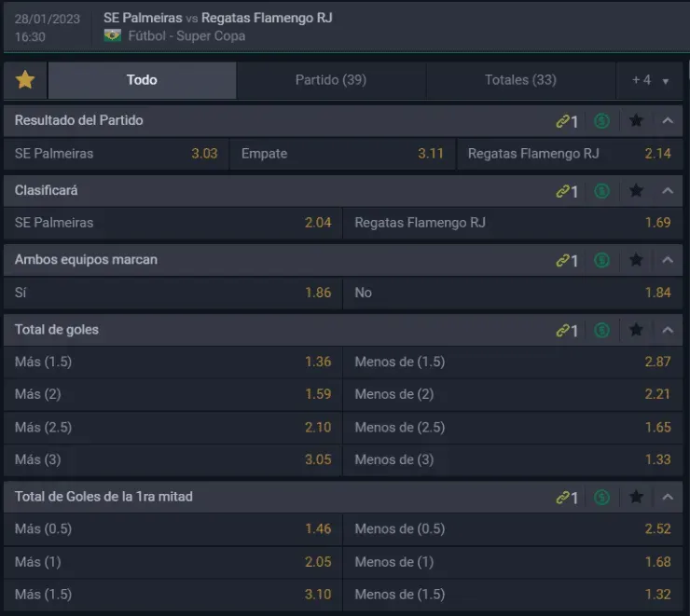This screenshot has height=616, width=690.
Task: Click green dollar icon in Total de goles header
Action: 602,330
